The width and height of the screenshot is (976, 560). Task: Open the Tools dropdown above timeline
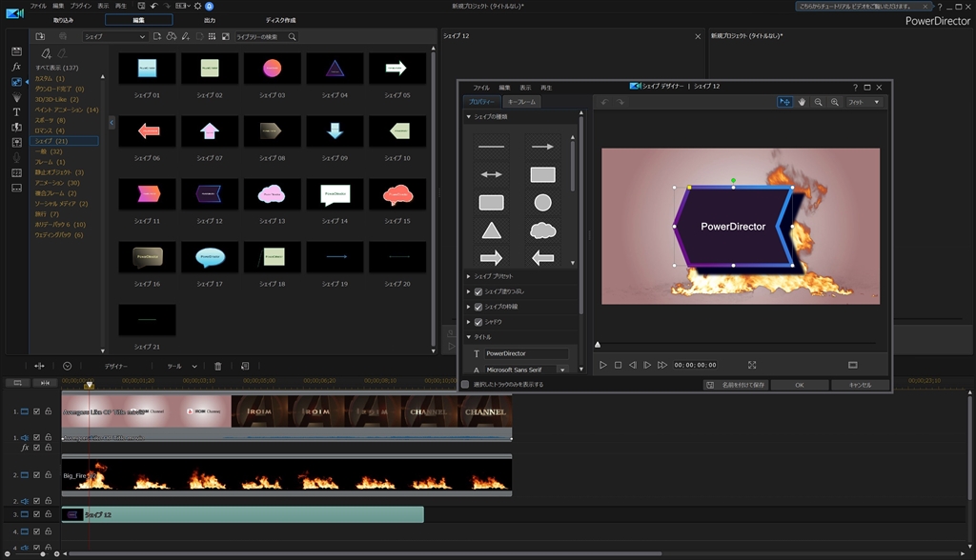point(182,367)
